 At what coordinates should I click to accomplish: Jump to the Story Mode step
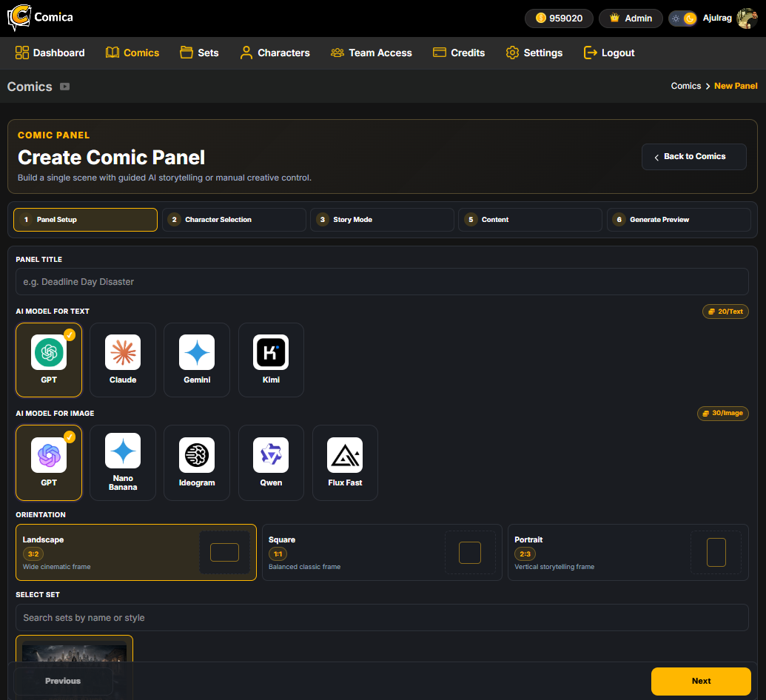click(x=382, y=220)
